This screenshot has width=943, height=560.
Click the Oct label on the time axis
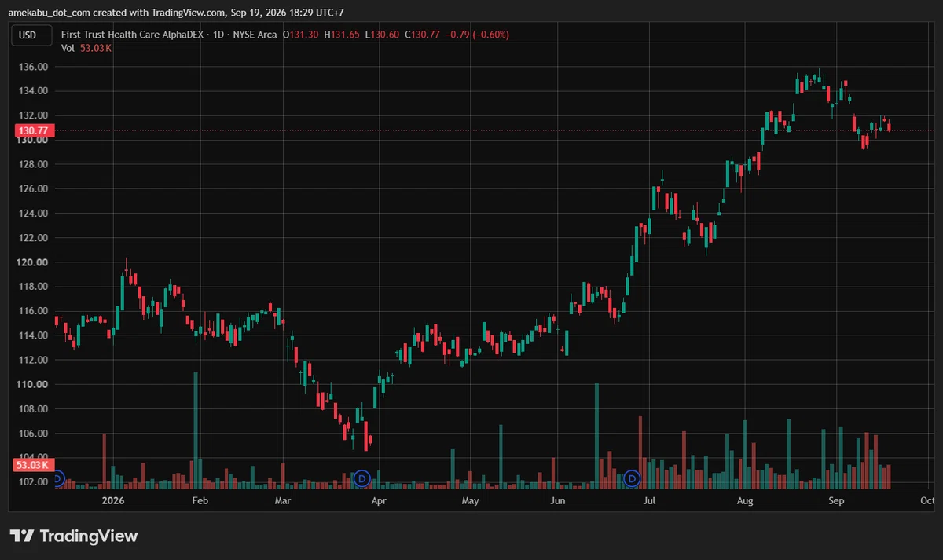pos(927,500)
